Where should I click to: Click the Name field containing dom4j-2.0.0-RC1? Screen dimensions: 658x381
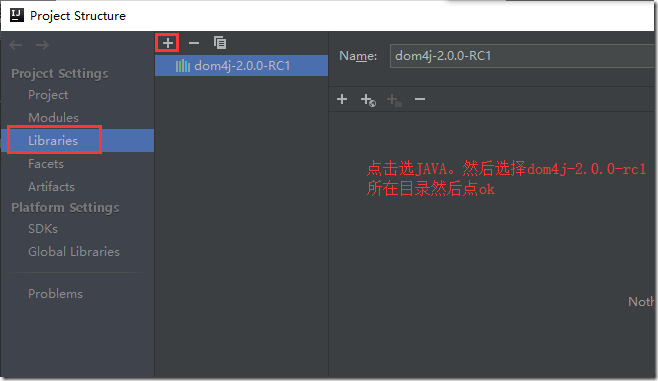coord(522,56)
